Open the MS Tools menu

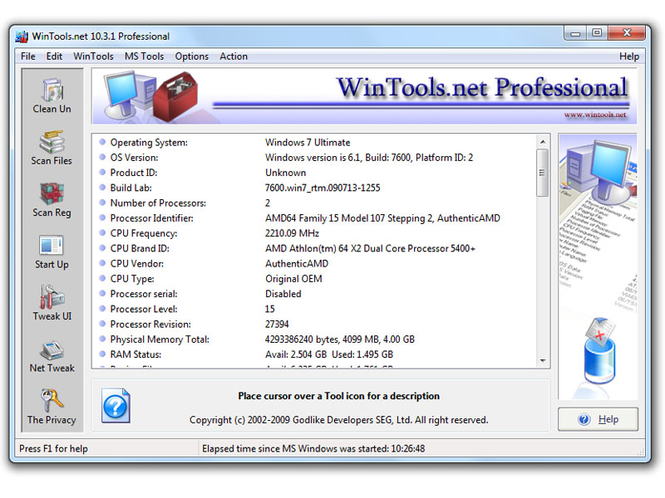(144, 56)
